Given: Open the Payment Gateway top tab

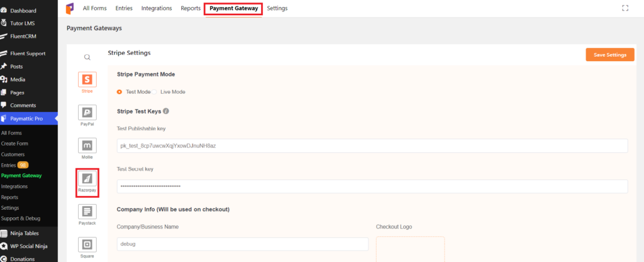Looking at the screenshot, I should point(234,8).
